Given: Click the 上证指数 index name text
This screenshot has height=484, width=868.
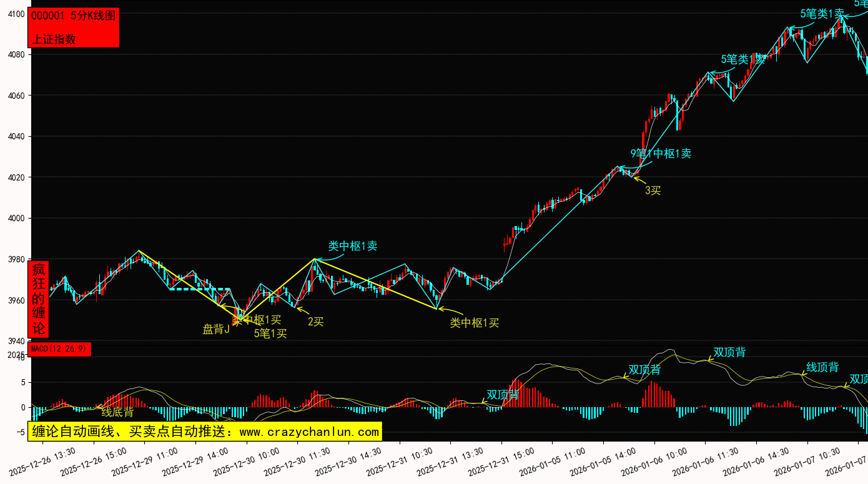Looking at the screenshot, I should tap(54, 39).
